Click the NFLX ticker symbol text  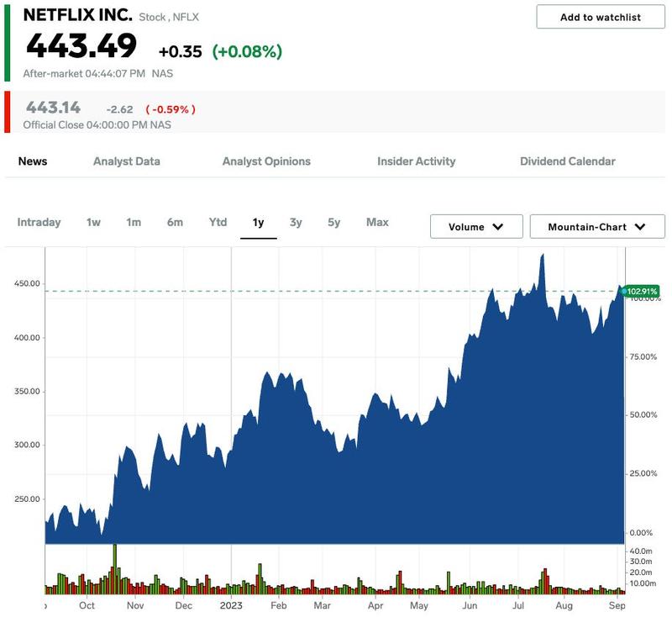(x=186, y=17)
